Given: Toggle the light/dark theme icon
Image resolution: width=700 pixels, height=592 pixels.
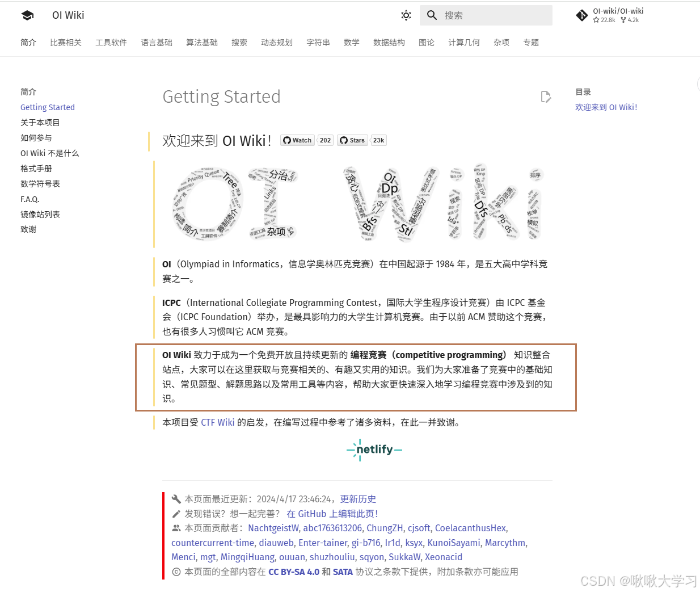Looking at the screenshot, I should pyautogui.click(x=406, y=15).
